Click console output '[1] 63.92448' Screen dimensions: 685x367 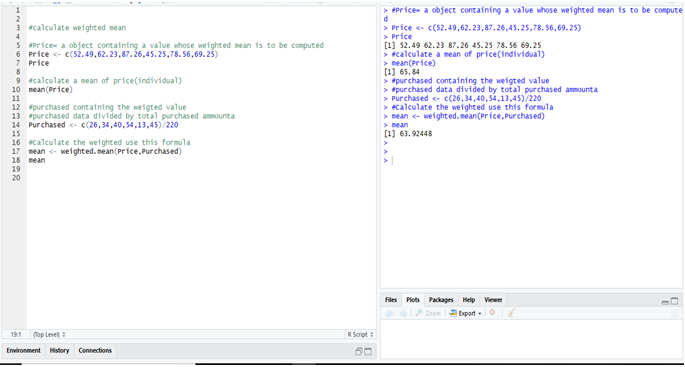point(408,134)
